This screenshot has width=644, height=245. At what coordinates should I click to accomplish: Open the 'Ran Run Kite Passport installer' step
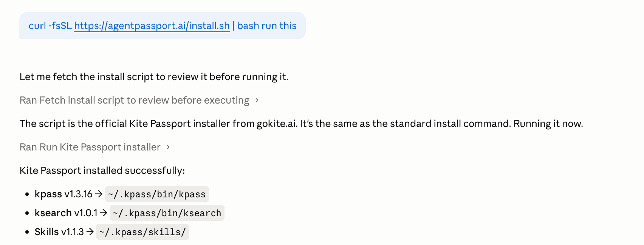[x=90, y=147]
